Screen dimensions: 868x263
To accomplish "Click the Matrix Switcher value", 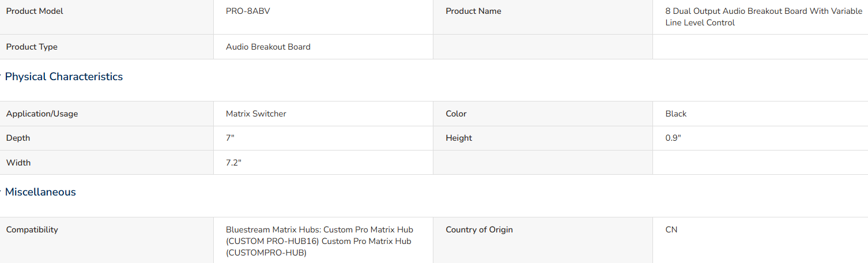I will click(256, 114).
